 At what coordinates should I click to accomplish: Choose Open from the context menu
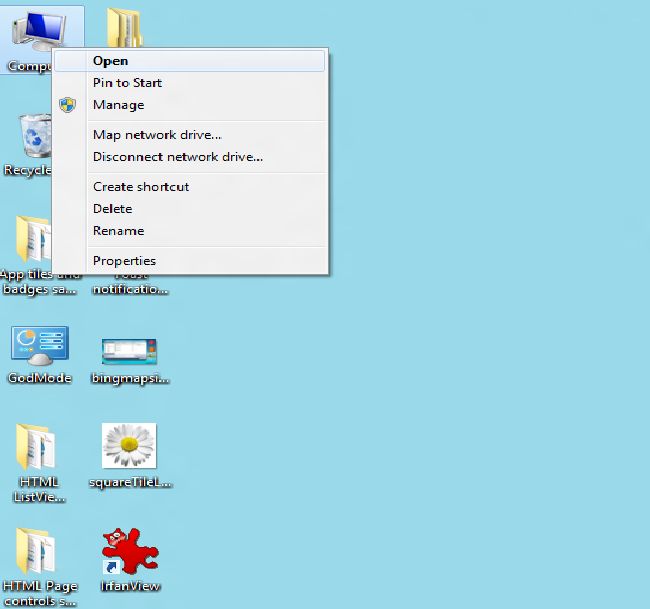click(x=190, y=61)
